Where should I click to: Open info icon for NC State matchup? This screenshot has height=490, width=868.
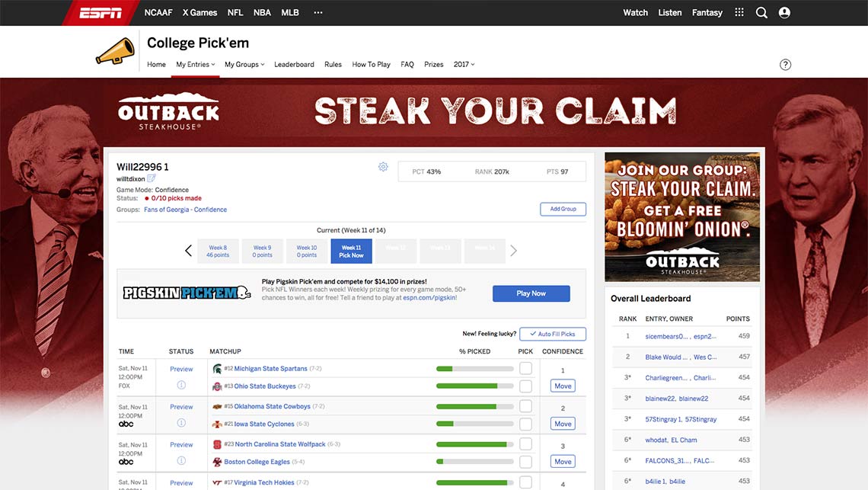(x=181, y=460)
